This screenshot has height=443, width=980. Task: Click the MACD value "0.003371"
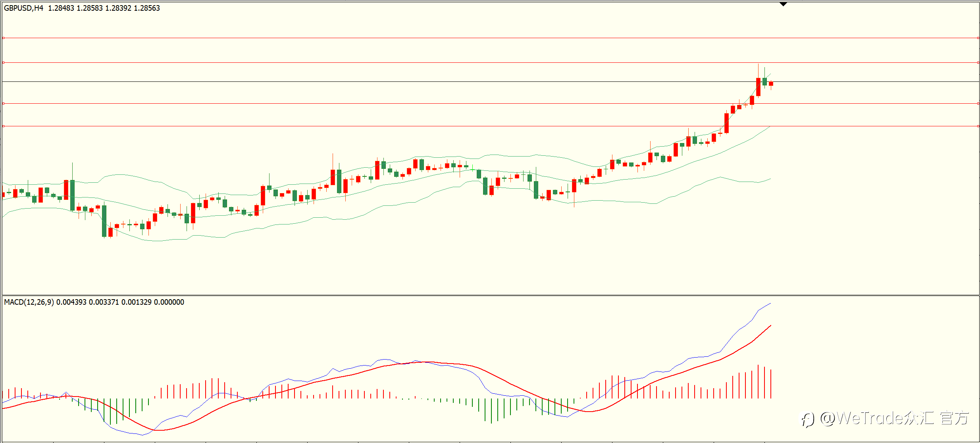click(x=104, y=302)
